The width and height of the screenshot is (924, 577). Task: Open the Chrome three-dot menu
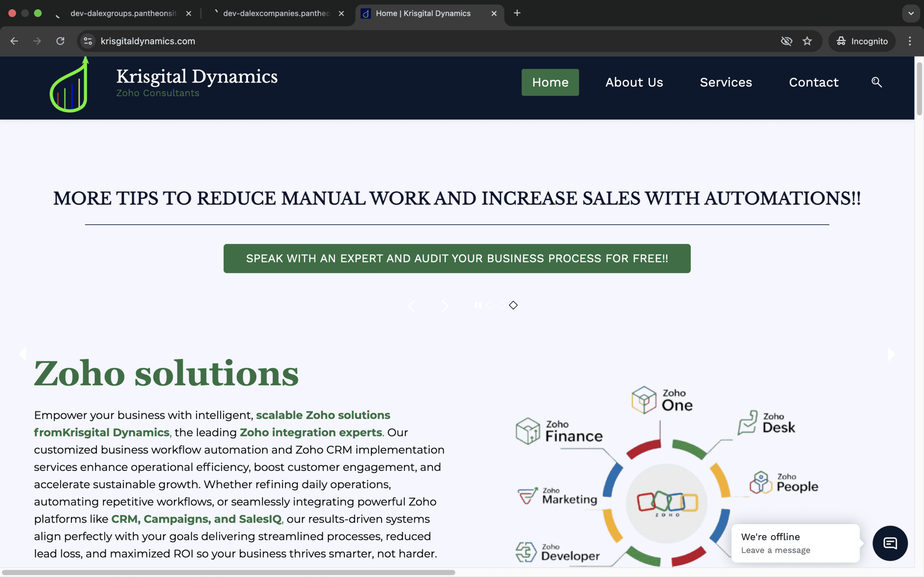[x=910, y=41]
